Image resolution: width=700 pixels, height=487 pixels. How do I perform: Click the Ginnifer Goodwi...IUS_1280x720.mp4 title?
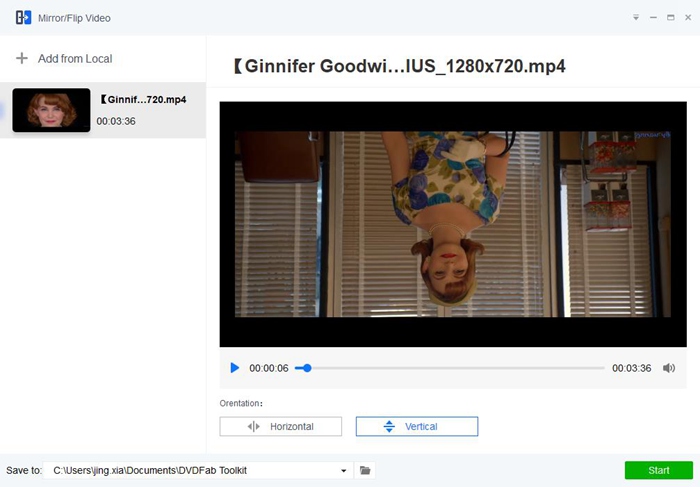[x=399, y=66]
